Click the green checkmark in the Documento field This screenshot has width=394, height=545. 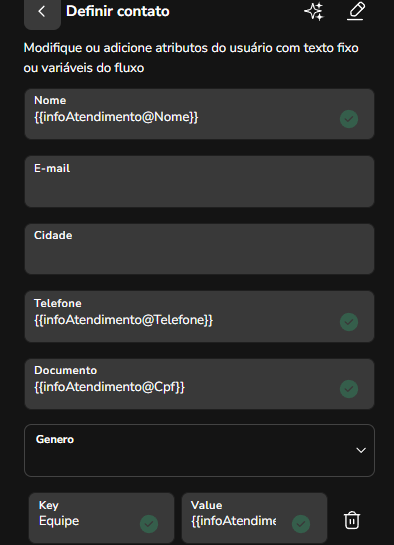click(349, 389)
